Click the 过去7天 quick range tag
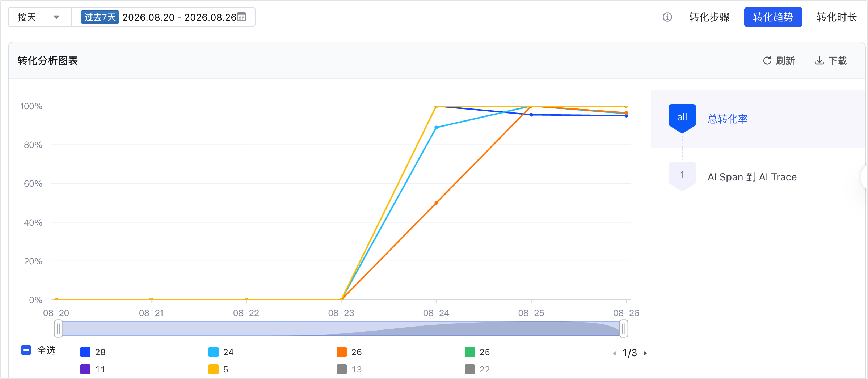 click(100, 17)
